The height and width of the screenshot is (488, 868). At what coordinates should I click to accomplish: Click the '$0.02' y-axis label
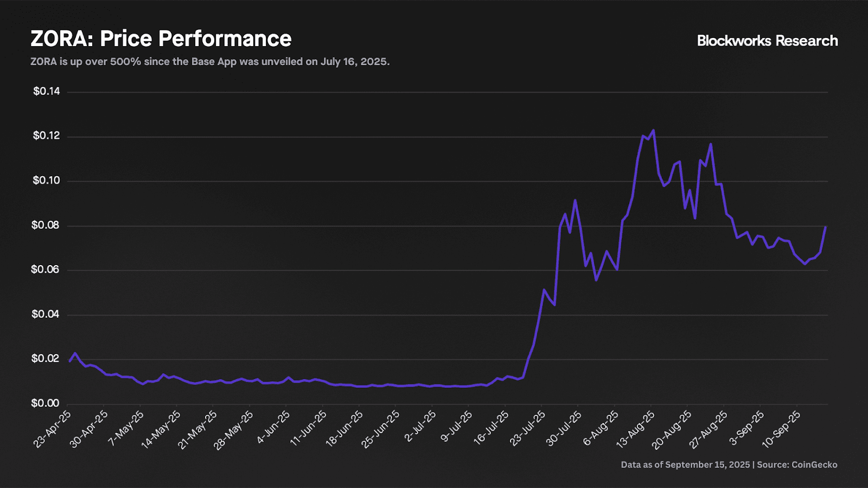coord(46,358)
